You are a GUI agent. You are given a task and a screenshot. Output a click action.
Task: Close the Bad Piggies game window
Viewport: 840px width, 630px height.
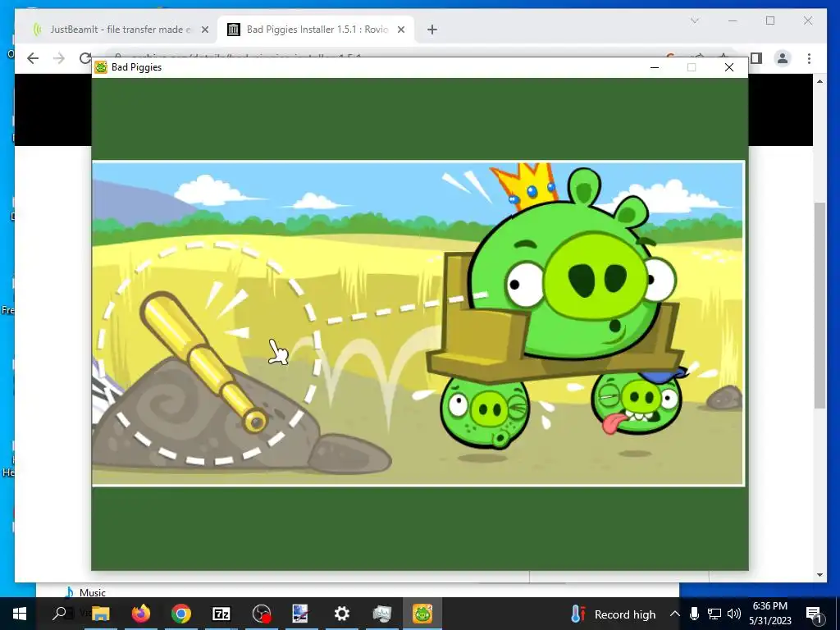click(729, 67)
